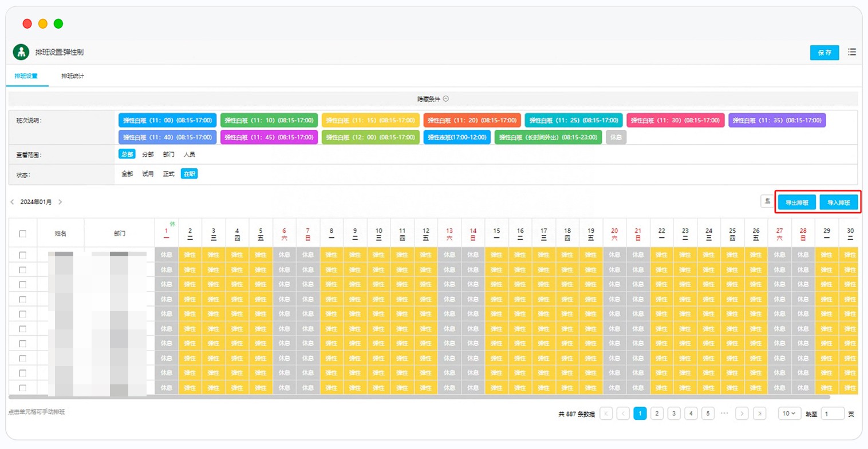Click the 导出排班 export button

(797, 202)
